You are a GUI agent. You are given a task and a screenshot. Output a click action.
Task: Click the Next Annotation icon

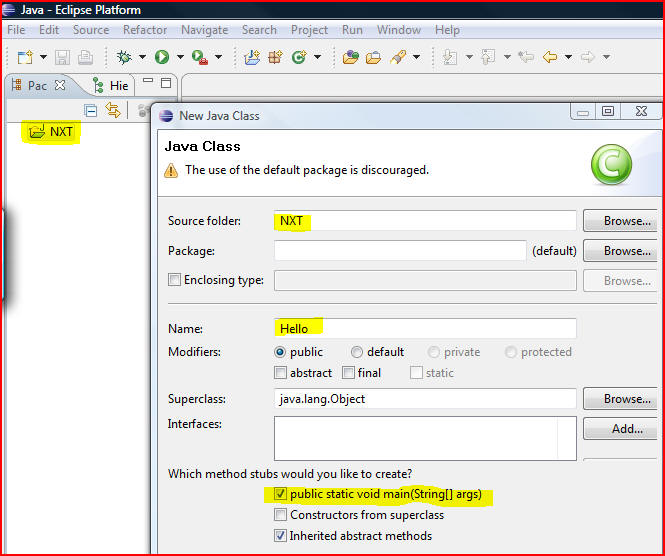450,57
